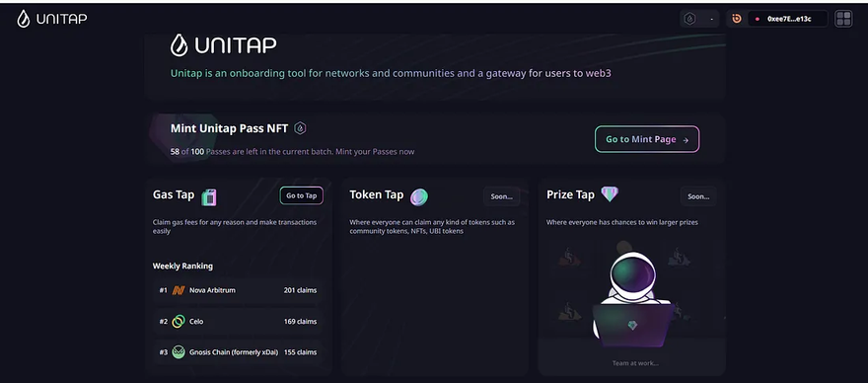Click the hexagon badge beside Mint Unitap Pass NFT
Viewport: 868px width, 383px height.
[x=300, y=128]
